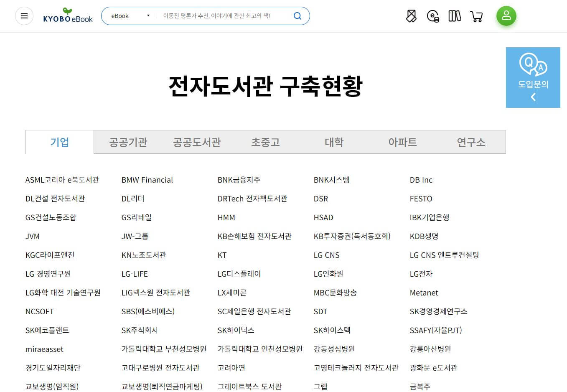Click the e-cash icon in the header

pyautogui.click(x=433, y=17)
